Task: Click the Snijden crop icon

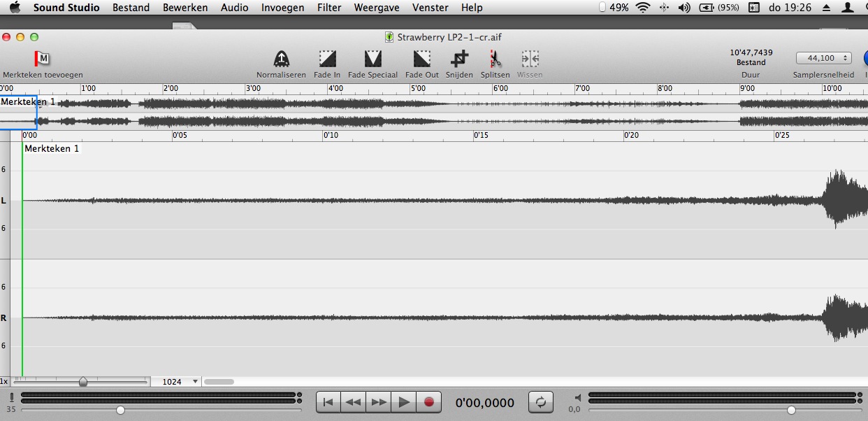Action: (459, 59)
